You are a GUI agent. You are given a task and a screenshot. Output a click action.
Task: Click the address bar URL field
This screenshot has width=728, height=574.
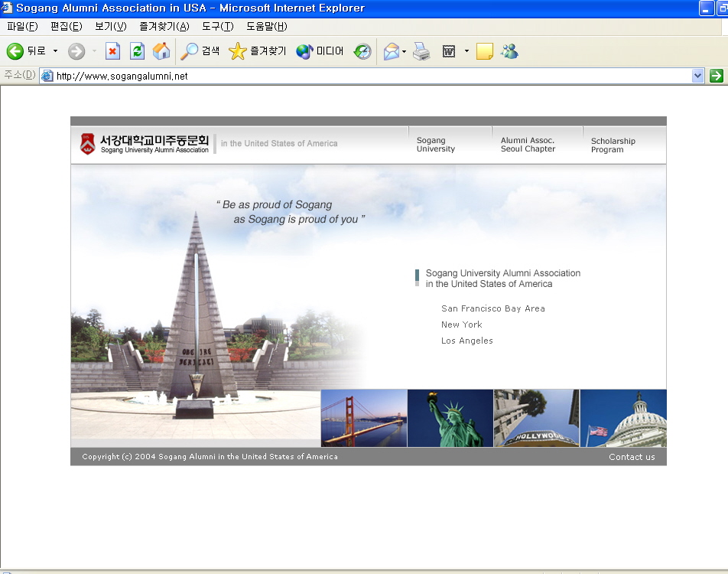coord(367,76)
